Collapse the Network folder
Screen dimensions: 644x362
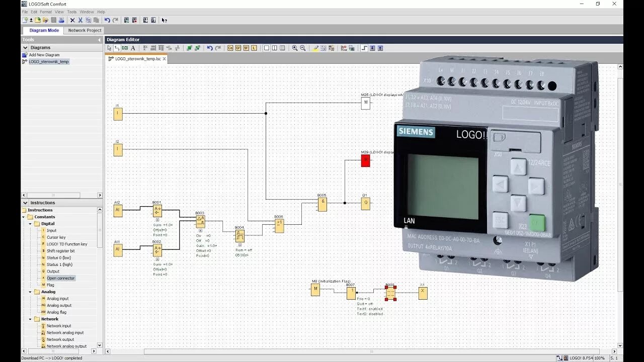(x=30, y=319)
